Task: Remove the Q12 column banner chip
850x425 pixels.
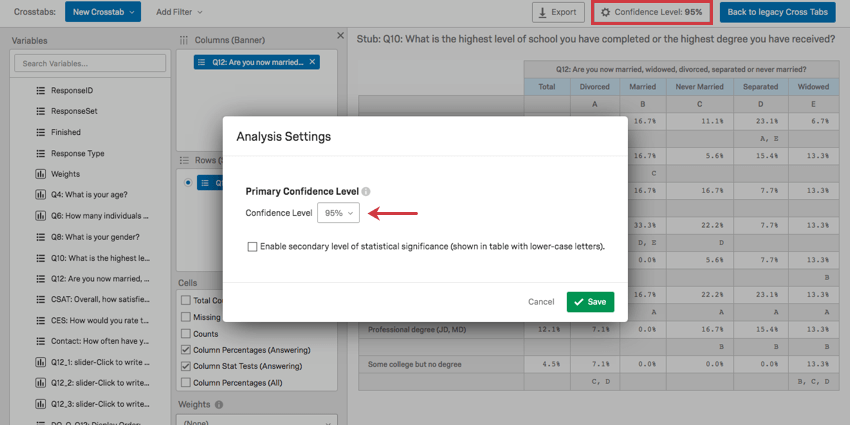Action: pos(312,62)
